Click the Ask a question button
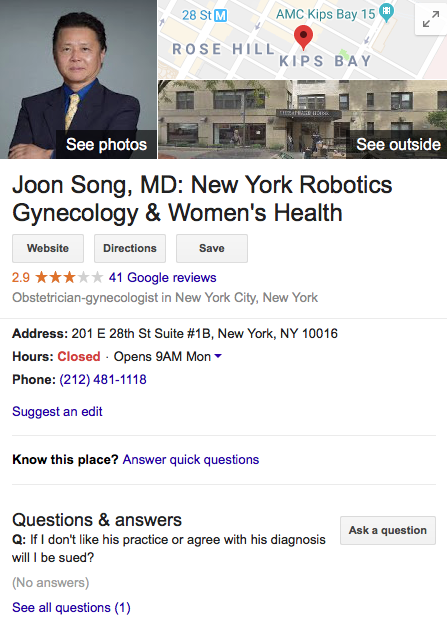The image size is (447, 620). tap(388, 530)
